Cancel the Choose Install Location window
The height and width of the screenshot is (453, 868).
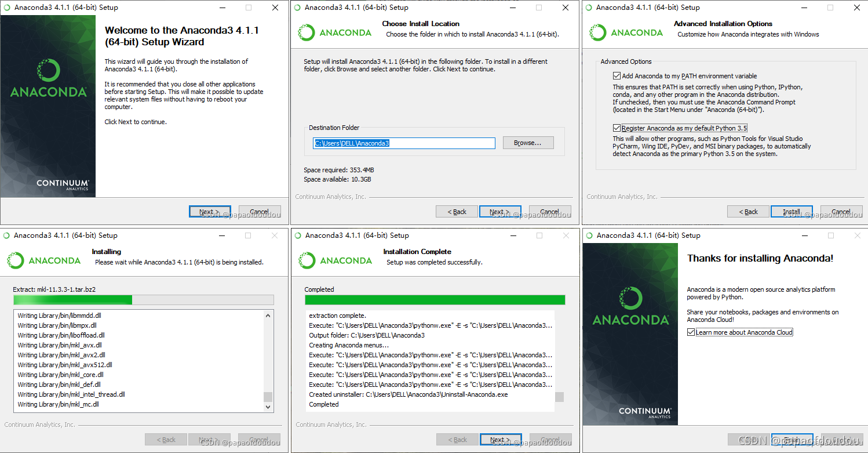550,212
